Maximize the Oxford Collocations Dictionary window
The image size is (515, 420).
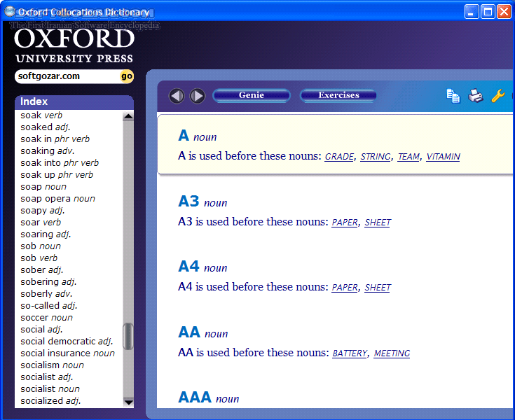(x=488, y=12)
